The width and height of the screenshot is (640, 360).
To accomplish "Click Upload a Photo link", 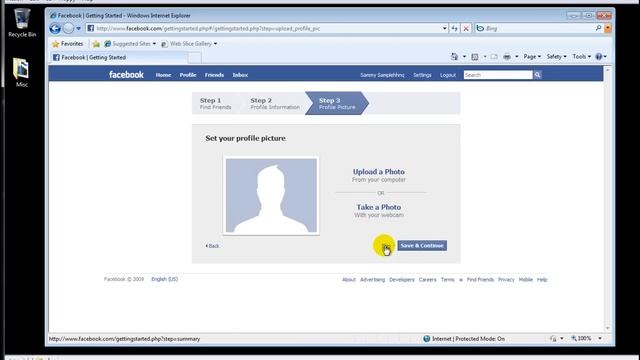I will pyautogui.click(x=379, y=172).
